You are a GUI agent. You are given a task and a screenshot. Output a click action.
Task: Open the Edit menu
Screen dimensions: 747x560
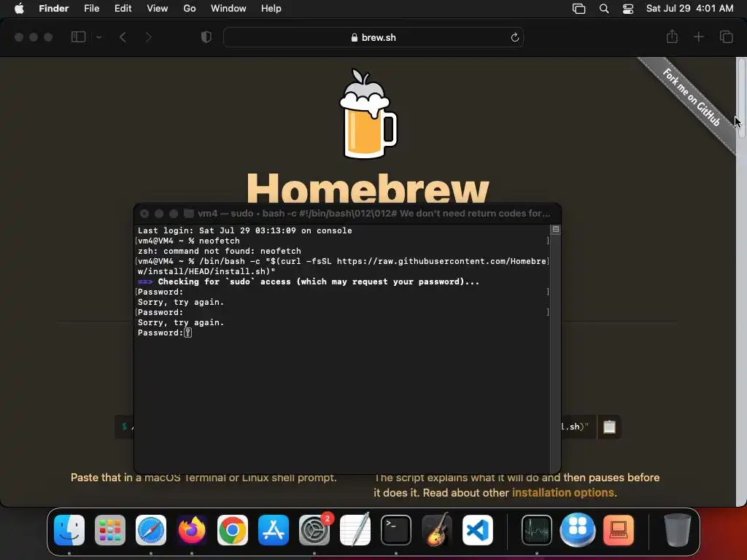coord(123,9)
